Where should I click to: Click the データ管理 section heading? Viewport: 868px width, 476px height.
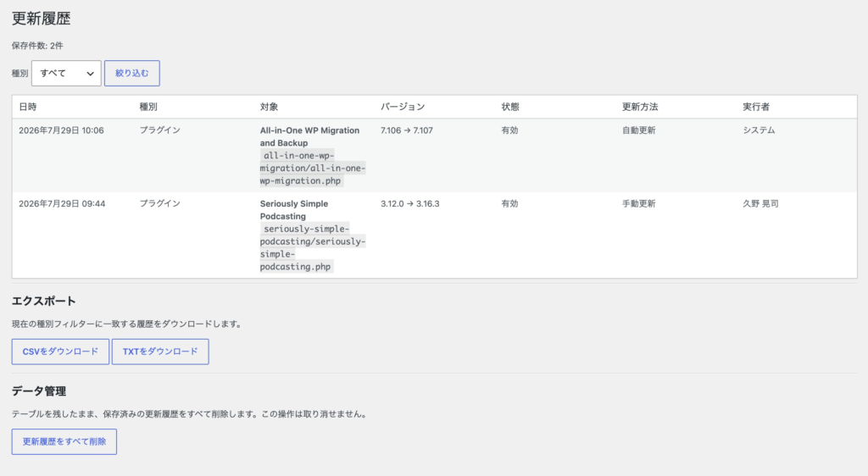point(39,391)
